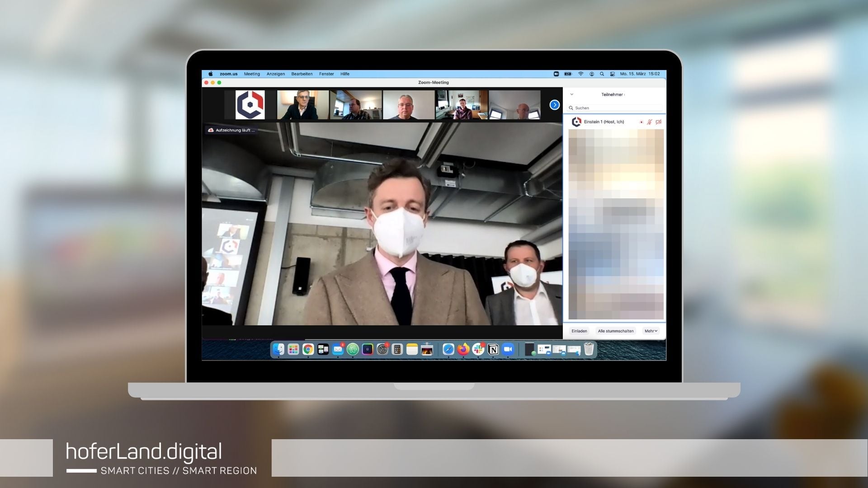This screenshot has height=488, width=868.
Task: Toggle camera-off icon for Einstein 1
Action: point(659,122)
